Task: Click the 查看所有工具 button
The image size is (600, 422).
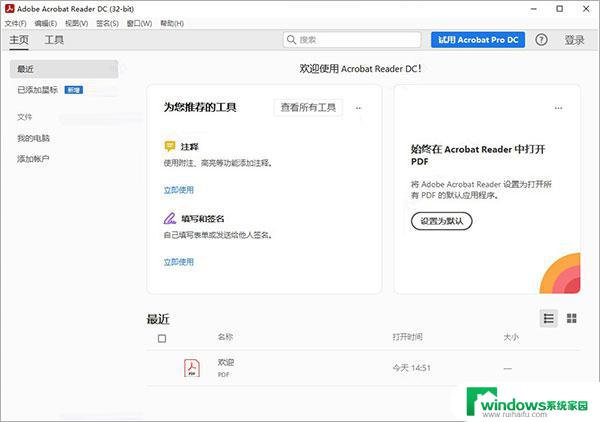Action: [x=308, y=108]
